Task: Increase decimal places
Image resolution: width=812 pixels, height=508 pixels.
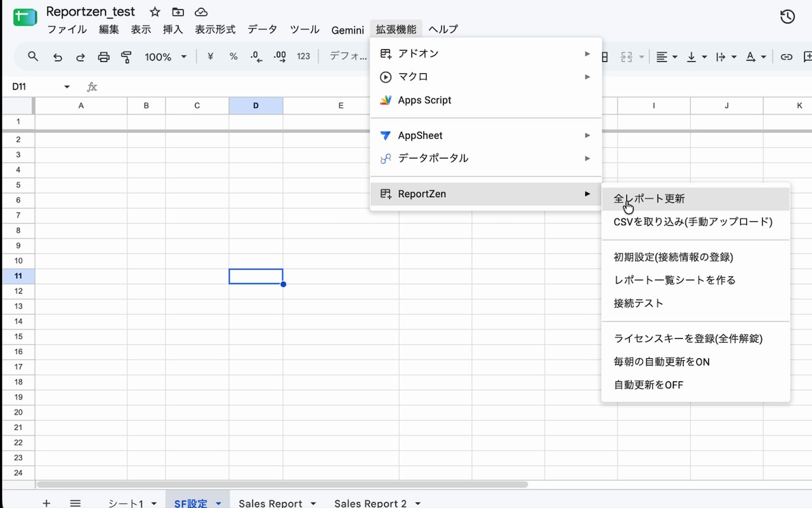Action: pos(280,57)
